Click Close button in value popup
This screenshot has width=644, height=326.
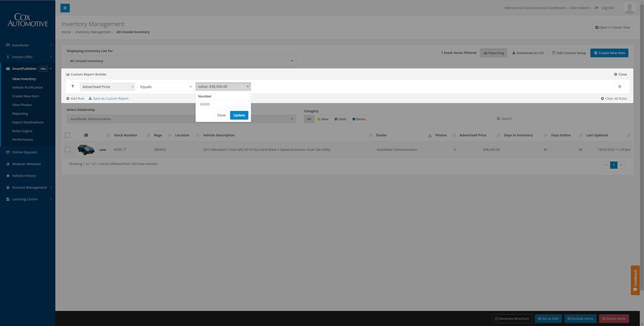click(x=221, y=115)
